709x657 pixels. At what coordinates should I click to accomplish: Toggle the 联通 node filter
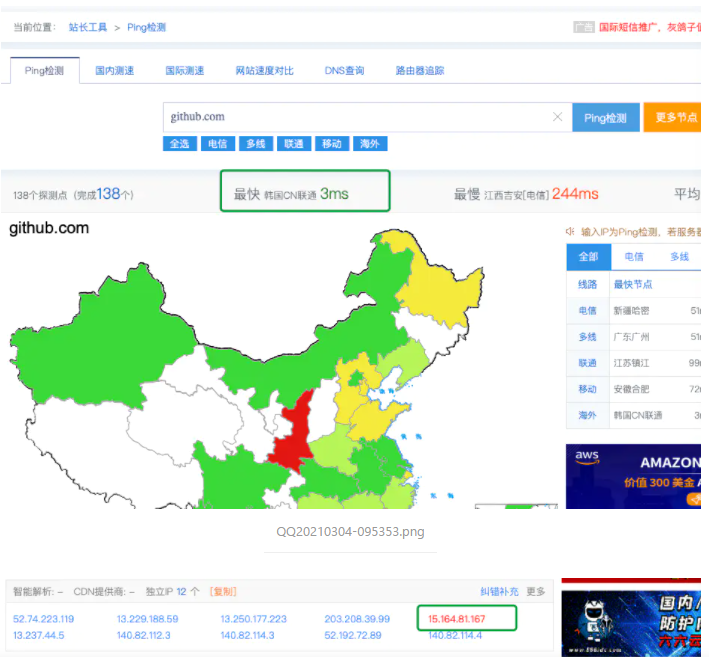294,144
